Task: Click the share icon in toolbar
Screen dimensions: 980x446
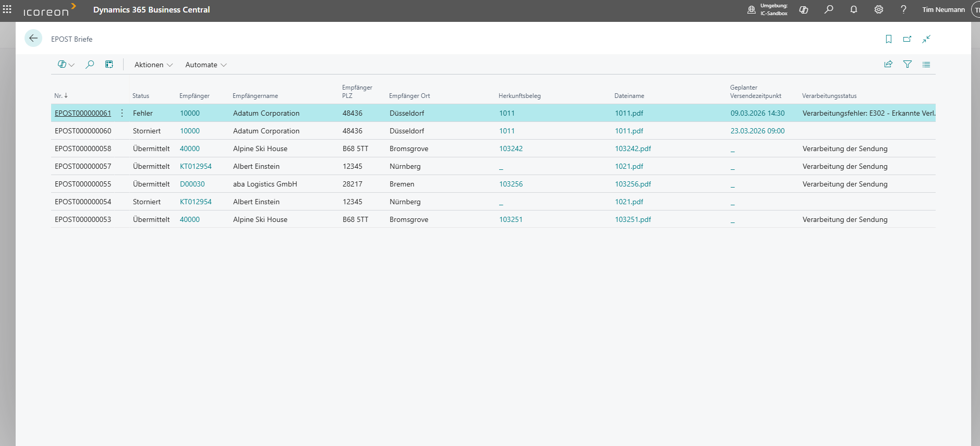Action: pos(888,64)
